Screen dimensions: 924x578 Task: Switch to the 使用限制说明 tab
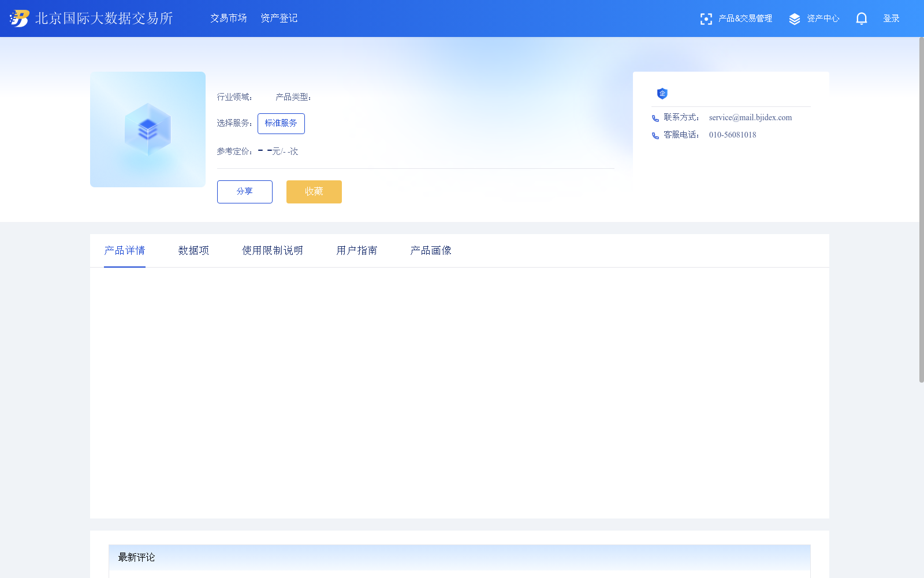tap(272, 250)
